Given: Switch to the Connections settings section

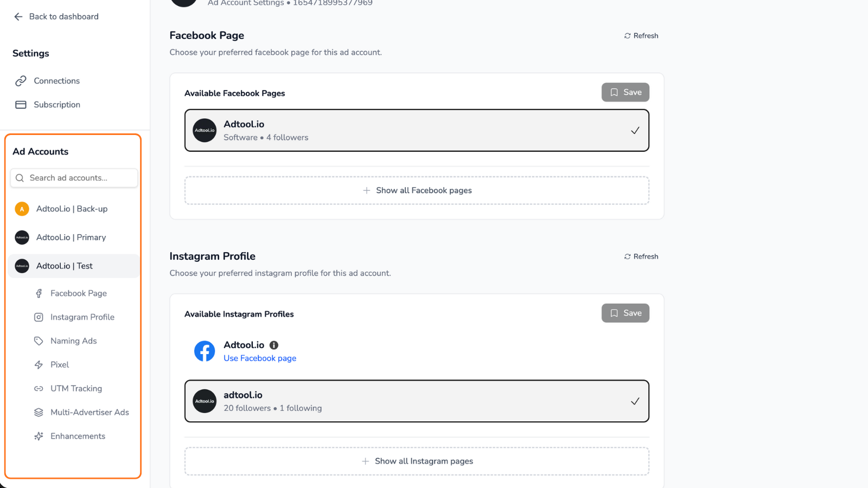Looking at the screenshot, I should (x=56, y=81).
